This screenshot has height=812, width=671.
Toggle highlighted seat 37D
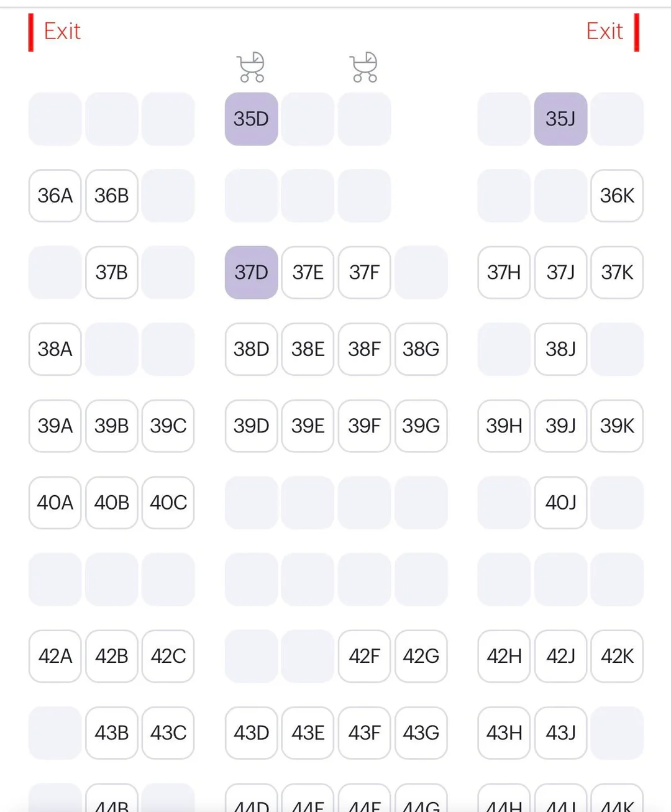pyautogui.click(x=251, y=272)
